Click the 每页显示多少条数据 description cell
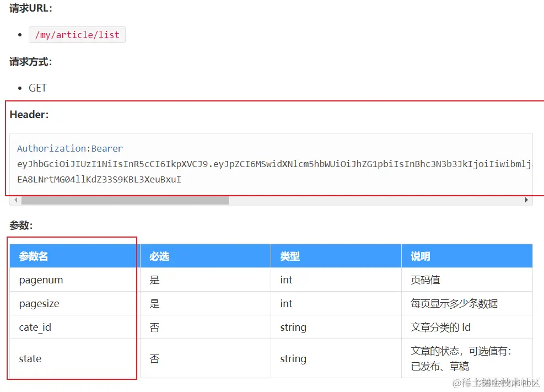 coord(467,304)
